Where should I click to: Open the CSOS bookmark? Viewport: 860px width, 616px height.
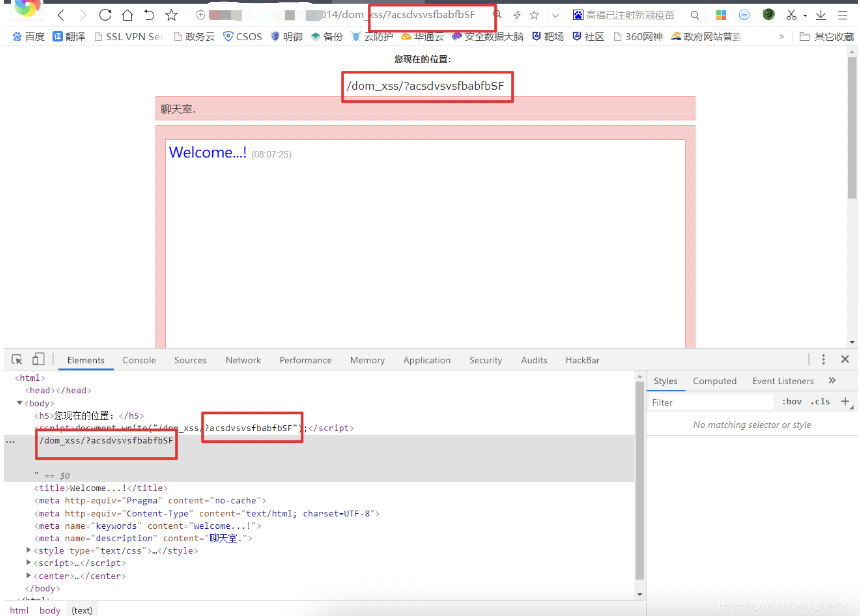click(243, 36)
